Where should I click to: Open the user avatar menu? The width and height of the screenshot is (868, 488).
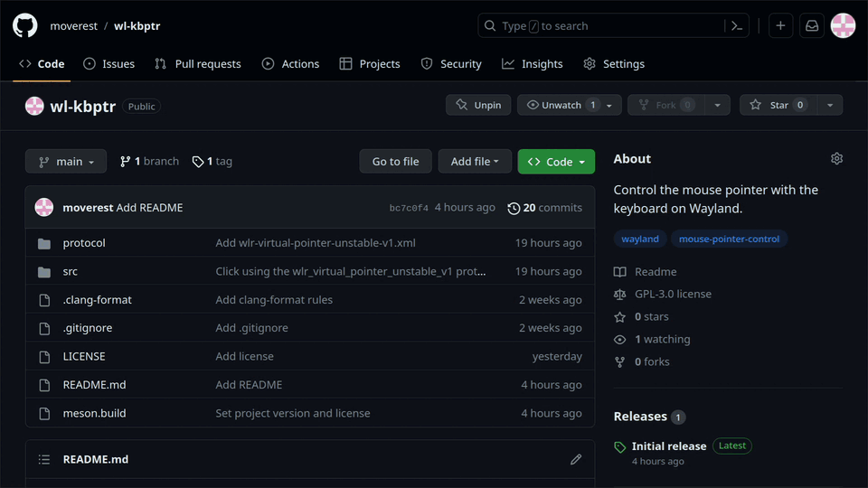tap(843, 26)
